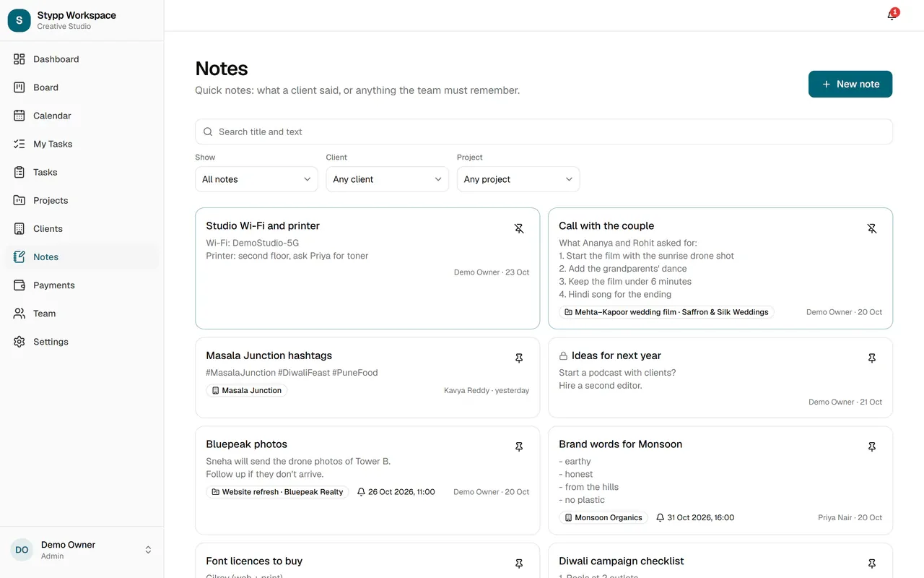Screen dimensions: 924x578
Task: Open Board in the sidebar
Action: [x=82, y=87]
